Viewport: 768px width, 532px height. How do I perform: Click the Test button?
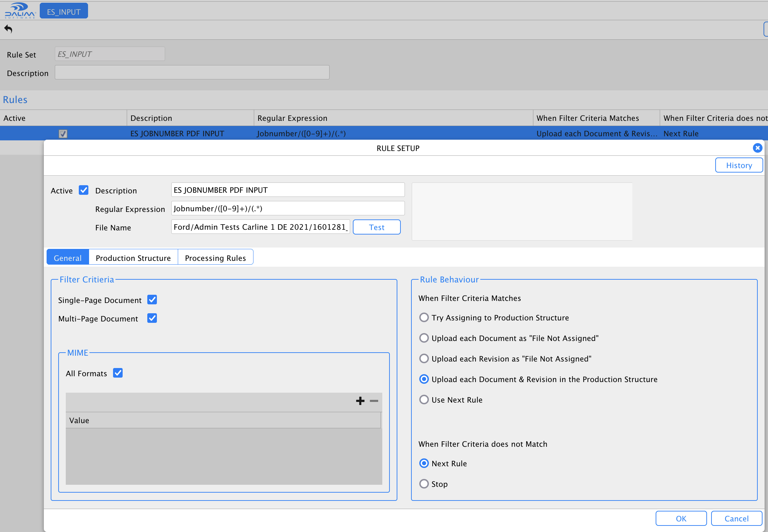click(x=376, y=227)
